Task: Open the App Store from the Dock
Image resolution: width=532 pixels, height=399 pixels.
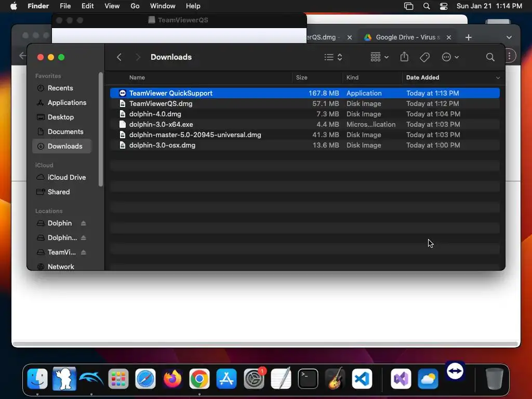Action: point(227,378)
